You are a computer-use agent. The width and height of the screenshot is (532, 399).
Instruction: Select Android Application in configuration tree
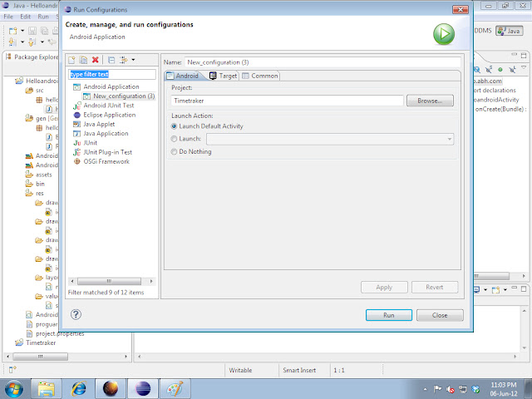[111, 86]
